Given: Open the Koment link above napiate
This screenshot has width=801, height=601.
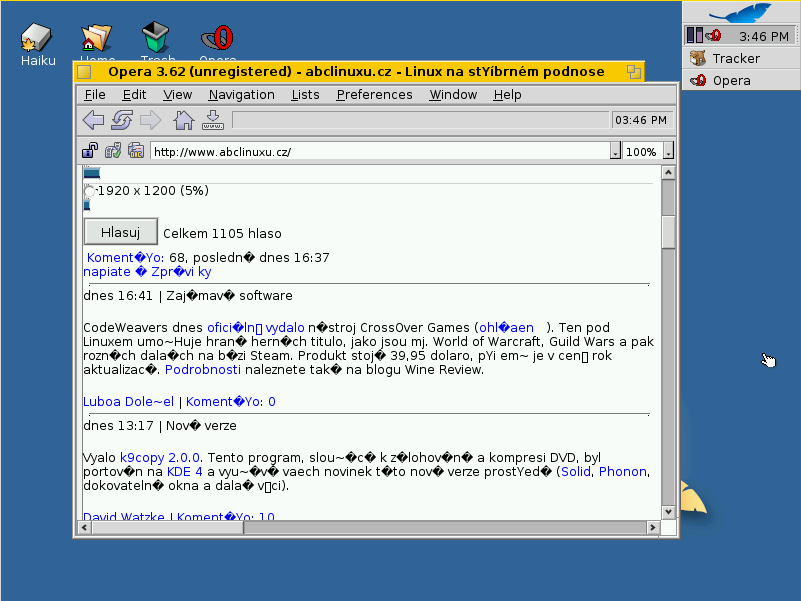Looking at the screenshot, I should point(125,258).
